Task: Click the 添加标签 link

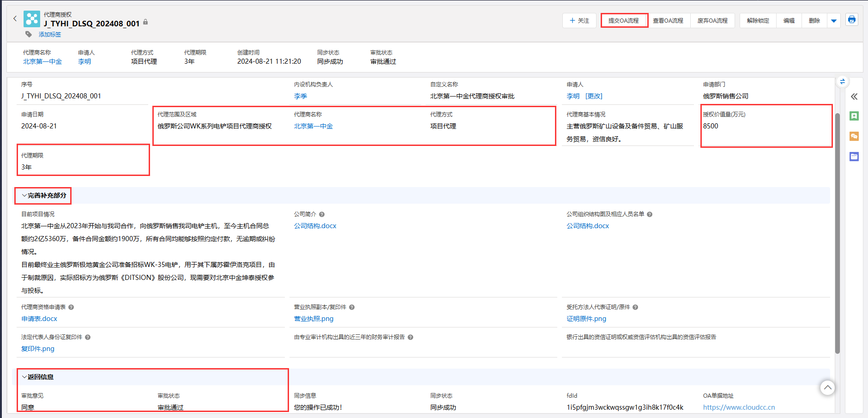Action: pos(50,35)
